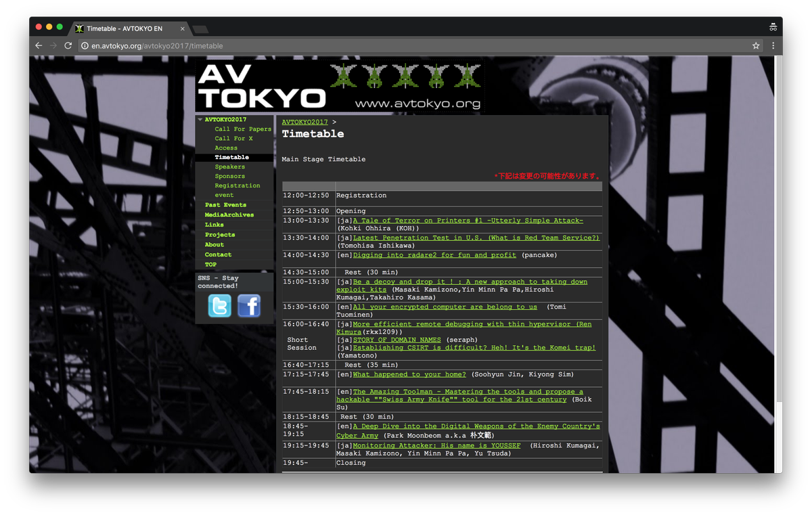
Task: Click the site info icon in address bar
Action: pos(85,45)
